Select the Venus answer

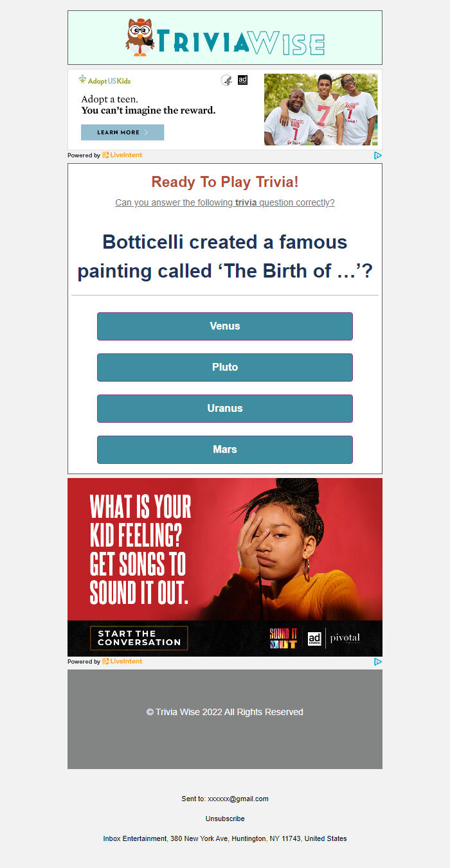225,326
